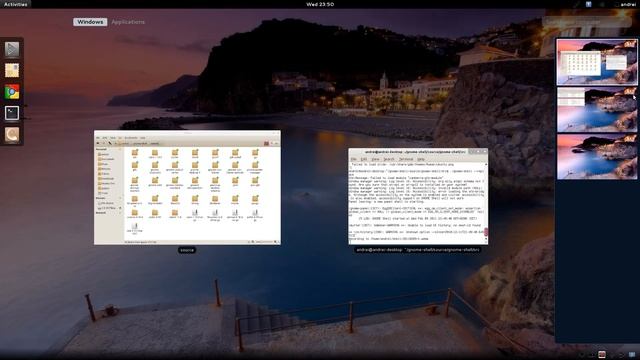This screenshot has height=360, width=640.
Task: Click the terminal window title caption
Action: click(x=418, y=250)
